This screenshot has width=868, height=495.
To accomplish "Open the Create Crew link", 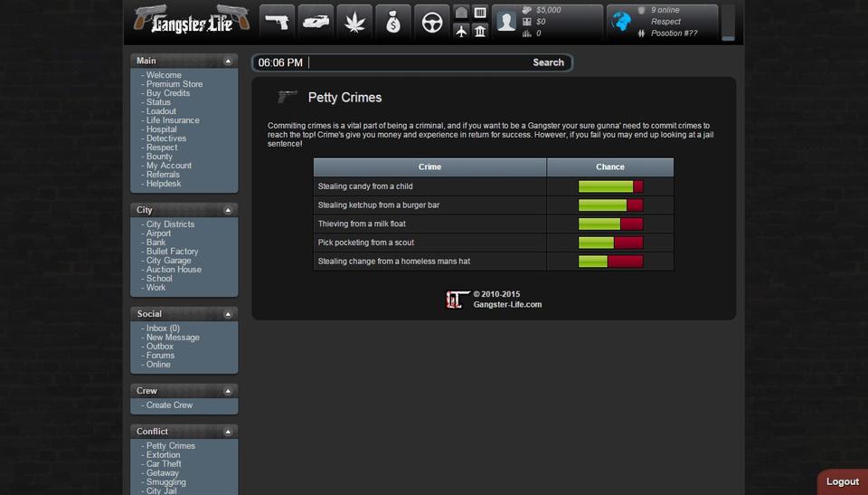I will 169,405.
